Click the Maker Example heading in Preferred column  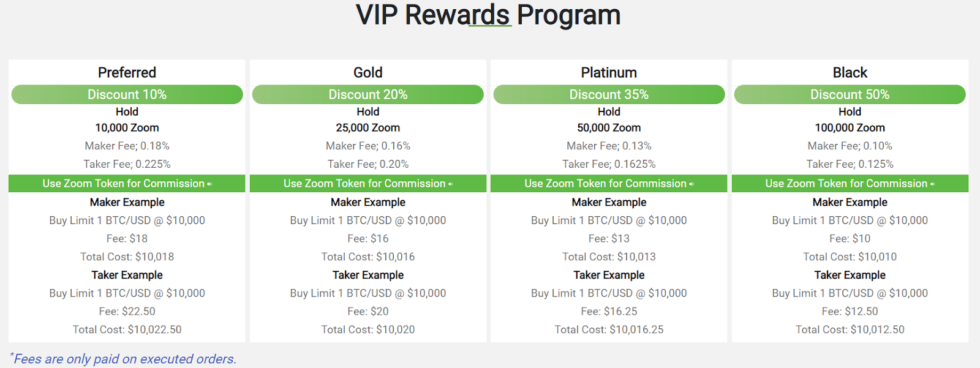127,202
